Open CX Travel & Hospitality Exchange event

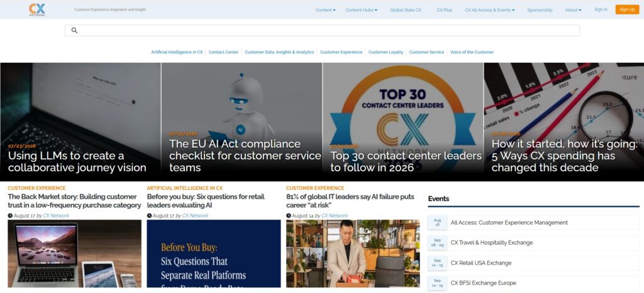(x=492, y=243)
